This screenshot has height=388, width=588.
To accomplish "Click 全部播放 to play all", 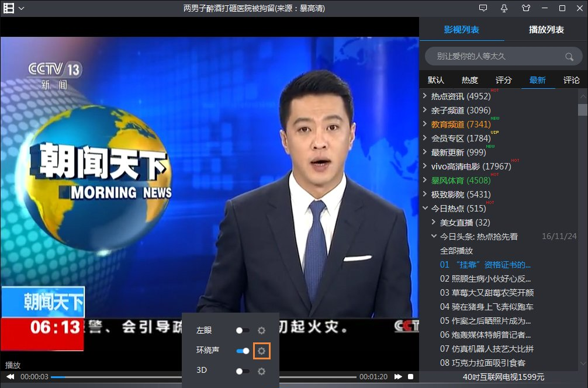I will pyautogui.click(x=456, y=251).
